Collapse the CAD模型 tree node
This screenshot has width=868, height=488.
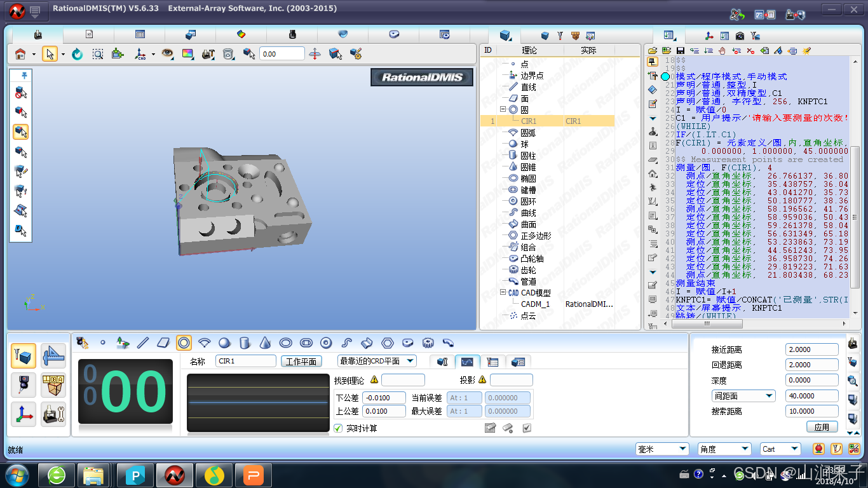tap(503, 292)
